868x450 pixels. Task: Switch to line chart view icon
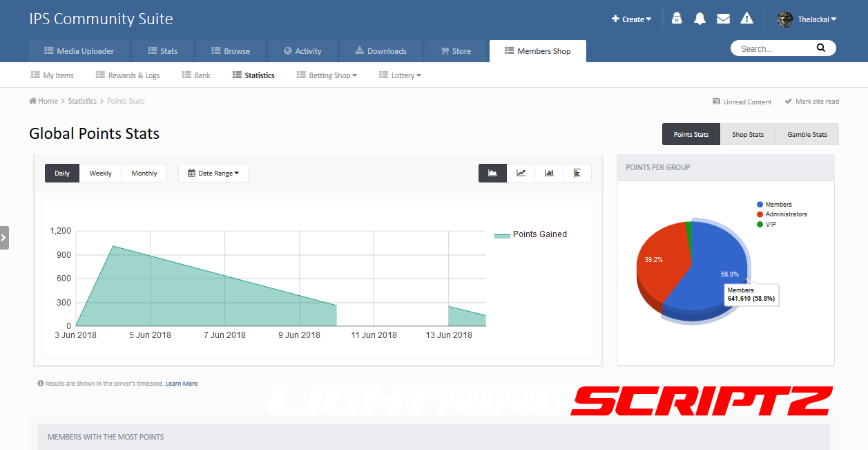pos(521,173)
